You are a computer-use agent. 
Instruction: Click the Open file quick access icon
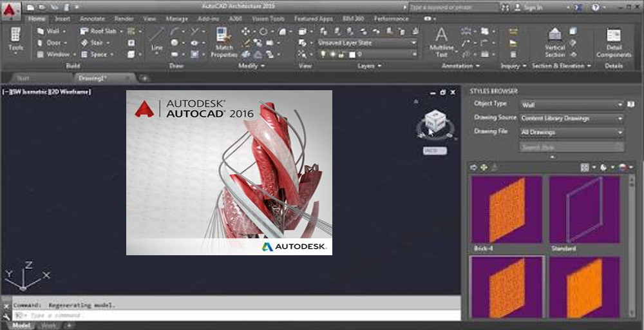(41, 7)
